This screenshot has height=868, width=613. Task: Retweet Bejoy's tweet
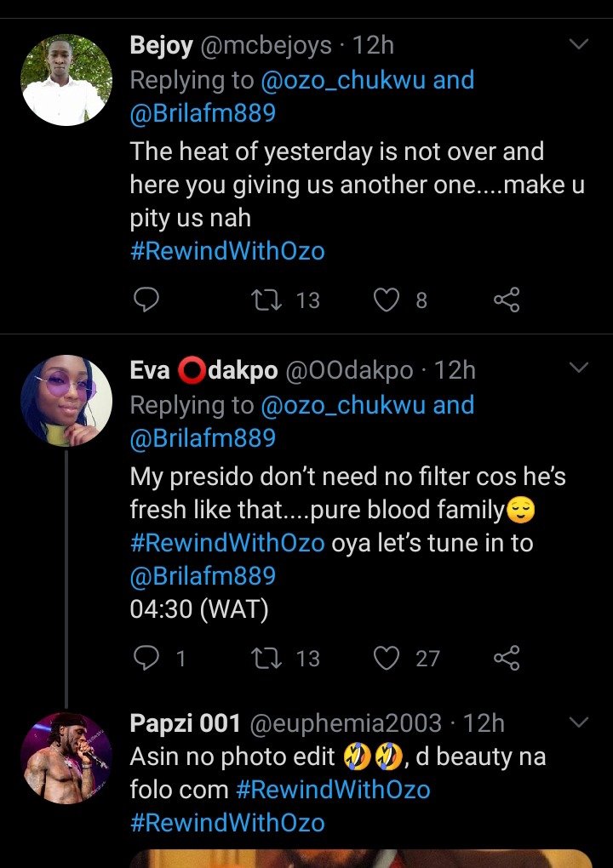click(266, 300)
